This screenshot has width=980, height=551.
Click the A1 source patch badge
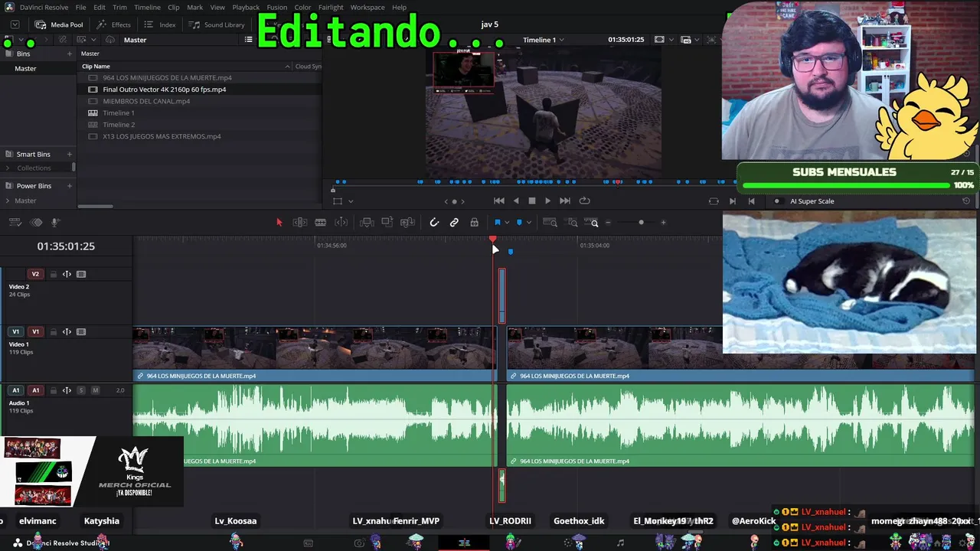[x=15, y=390]
